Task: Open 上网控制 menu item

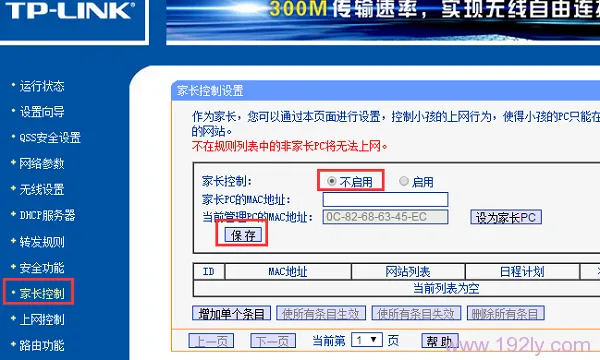Action: click(42, 319)
